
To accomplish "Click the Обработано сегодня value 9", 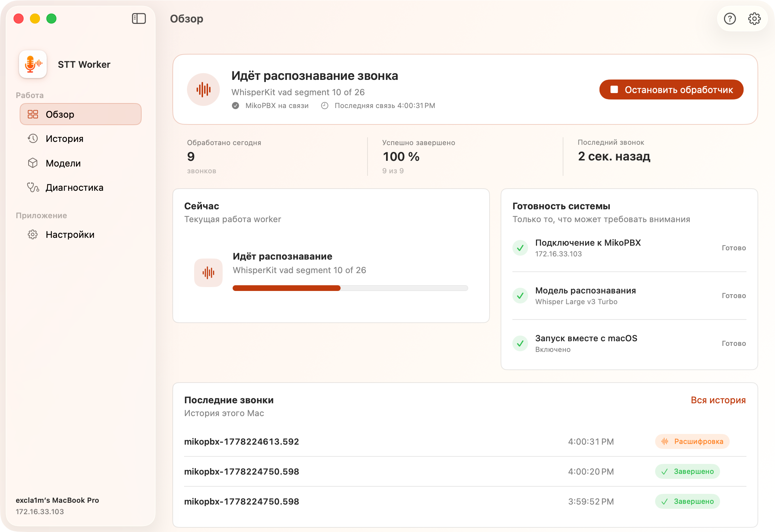I will coord(191,157).
